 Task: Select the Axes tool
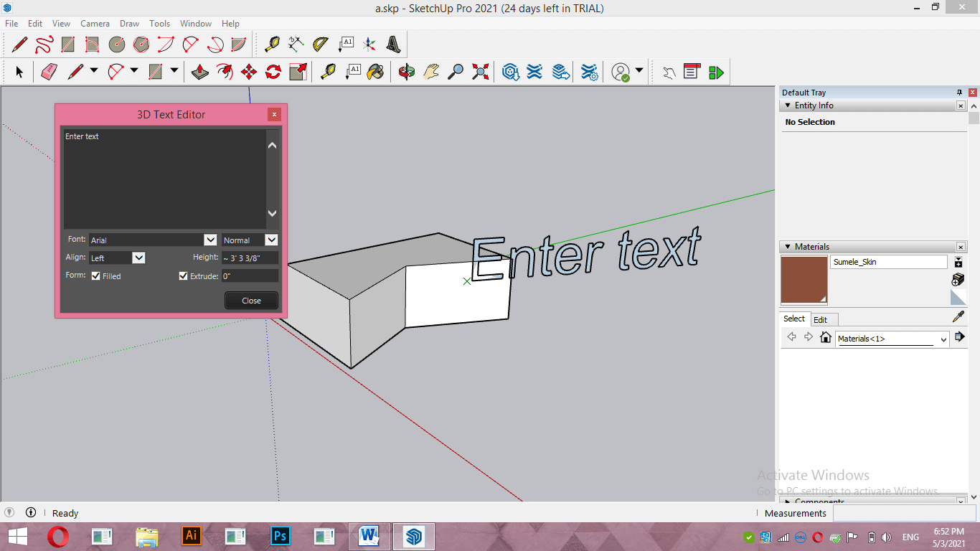click(x=369, y=44)
